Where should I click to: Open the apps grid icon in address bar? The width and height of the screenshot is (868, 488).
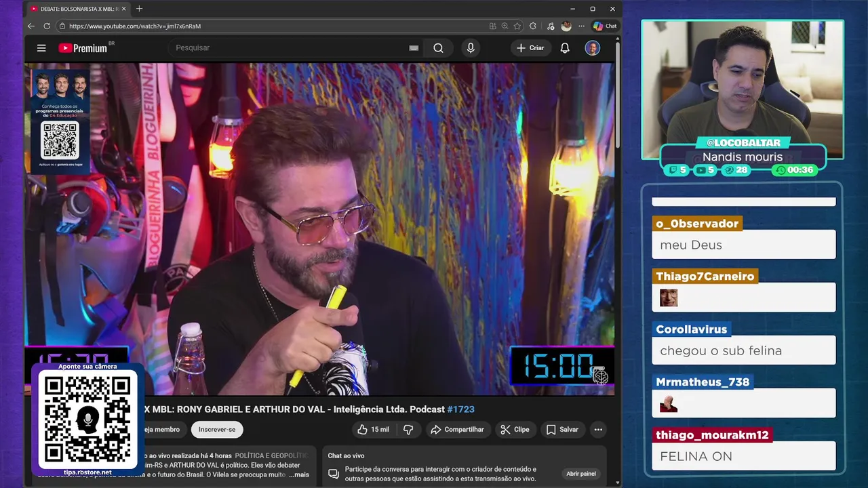493,26
